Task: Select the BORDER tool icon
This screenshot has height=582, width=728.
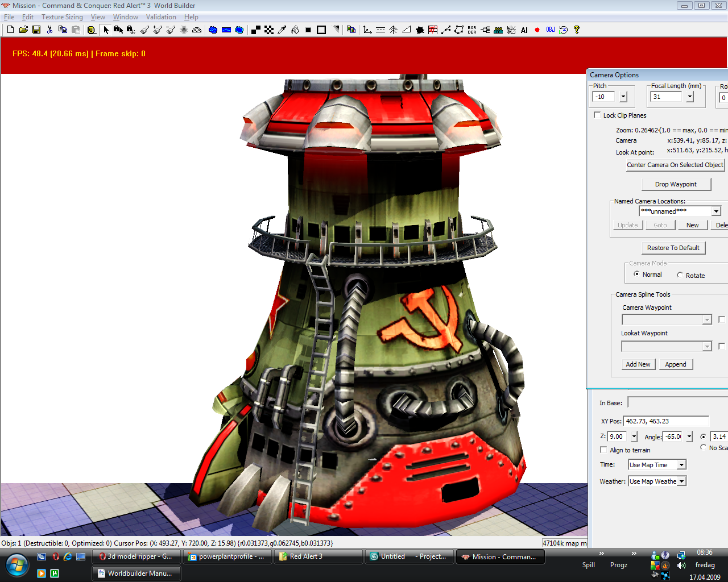Action: (x=472, y=30)
